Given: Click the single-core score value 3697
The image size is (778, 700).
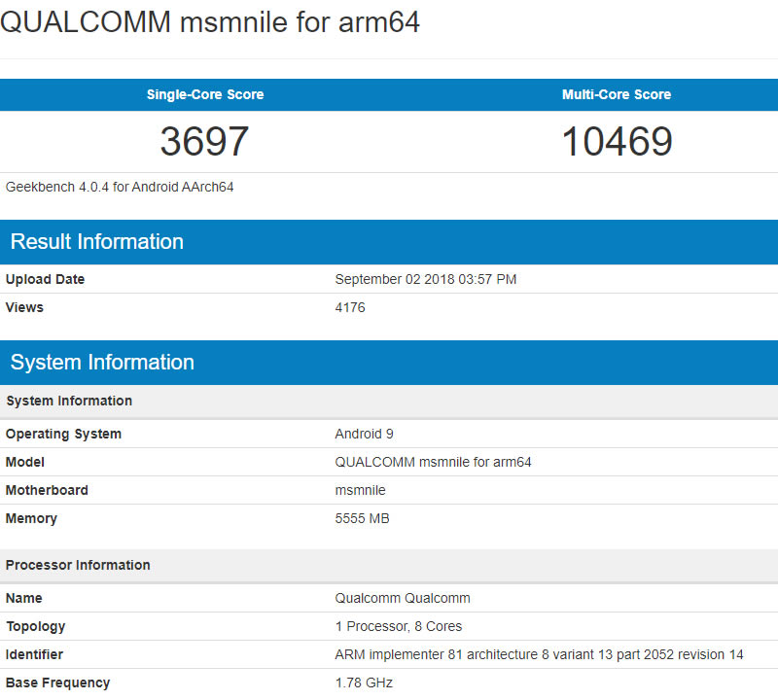Looking at the screenshot, I should pyautogui.click(x=205, y=142).
